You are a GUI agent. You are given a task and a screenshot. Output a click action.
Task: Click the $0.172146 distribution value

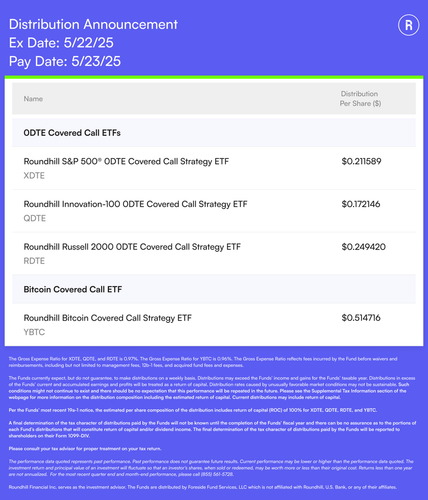click(361, 204)
